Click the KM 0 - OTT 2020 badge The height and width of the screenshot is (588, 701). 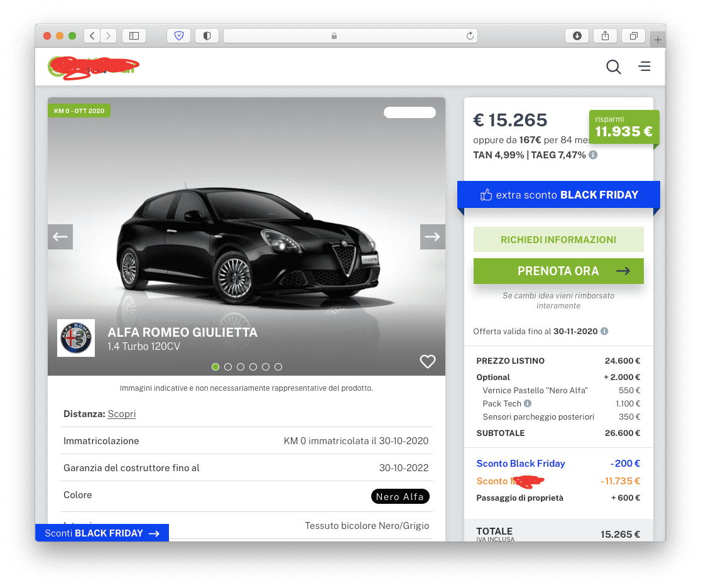(x=79, y=111)
